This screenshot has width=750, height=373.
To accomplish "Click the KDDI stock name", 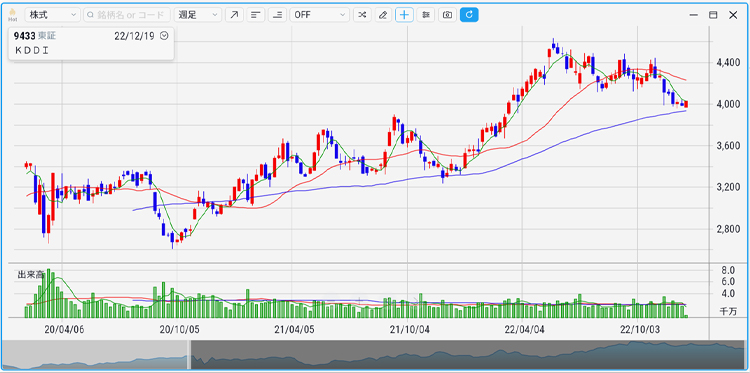I will coord(32,51).
